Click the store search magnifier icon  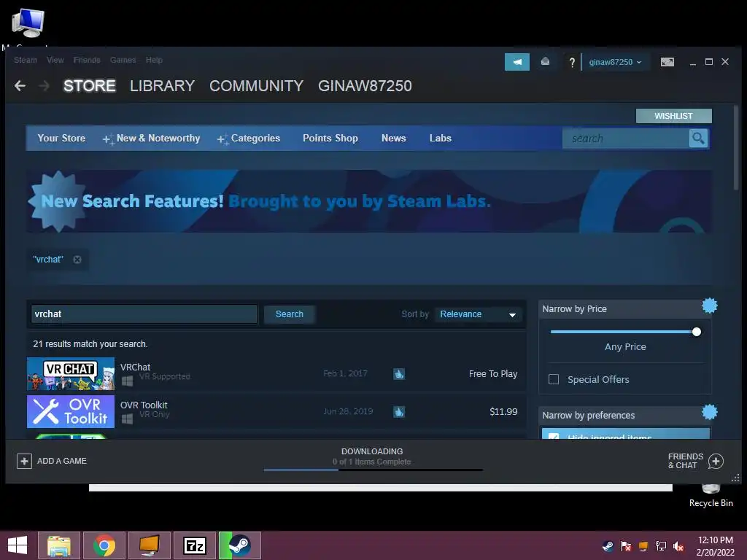click(698, 138)
